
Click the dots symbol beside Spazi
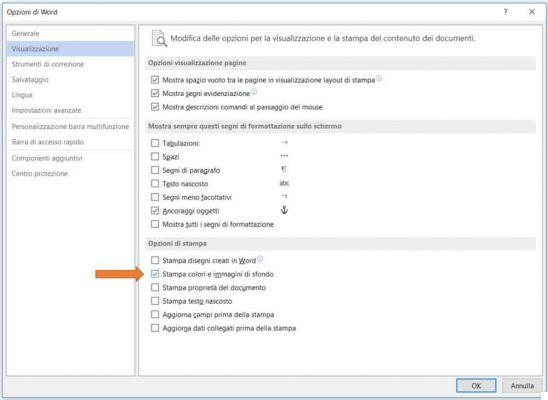point(284,156)
